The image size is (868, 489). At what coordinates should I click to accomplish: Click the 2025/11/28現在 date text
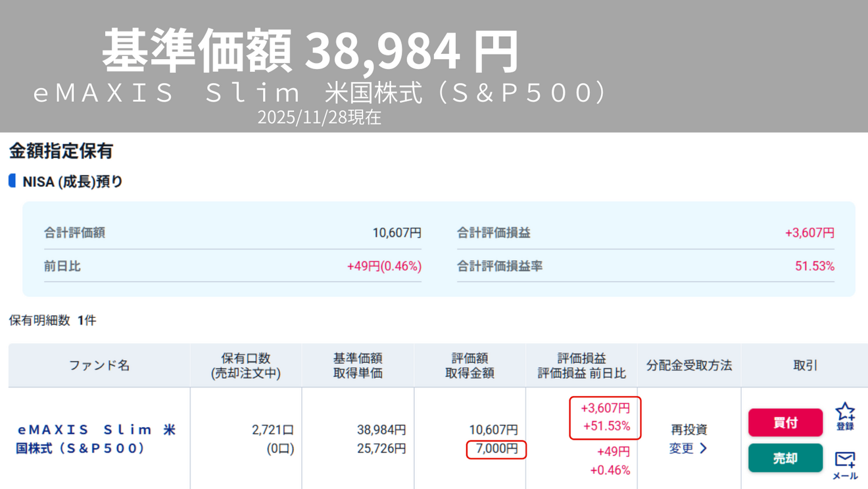(320, 117)
